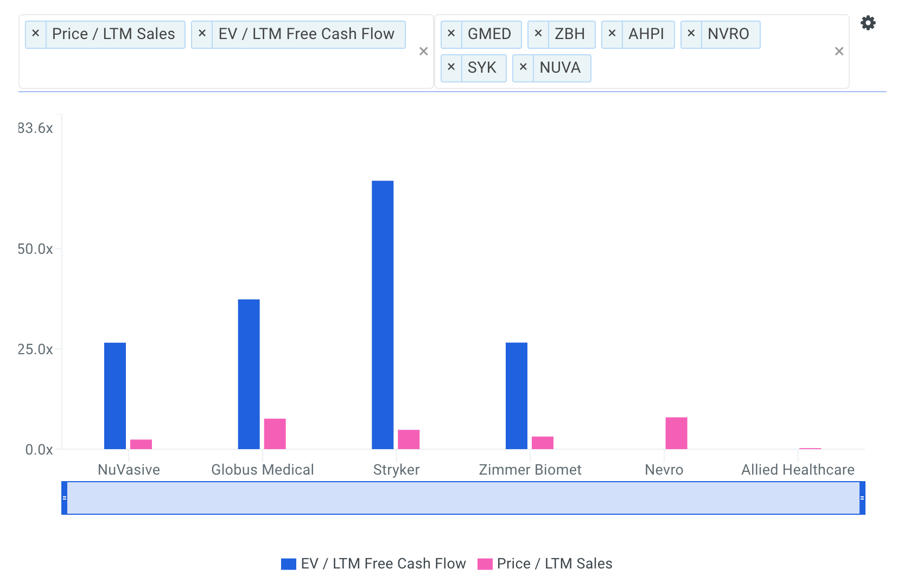904x588 pixels.
Task: Click the middle of the range navigator bar
Action: (463, 498)
